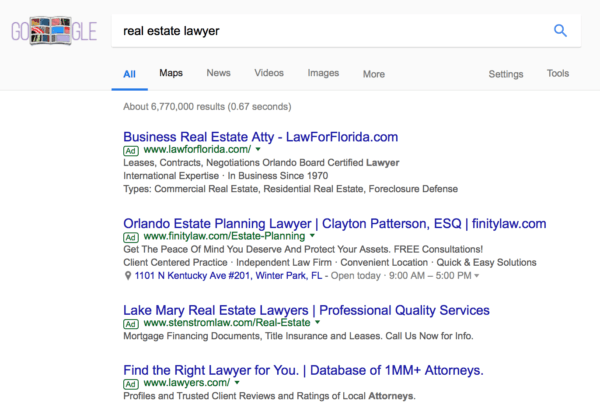Switch to the Maps tab
The width and height of the screenshot is (600, 408).
(171, 73)
